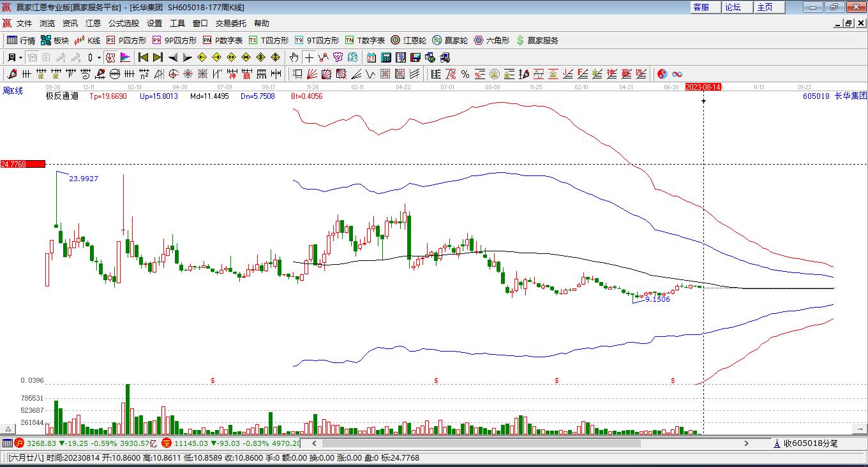Open the 江恩 menu
The height and width of the screenshot is (467, 868).
pyautogui.click(x=93, y=23)
